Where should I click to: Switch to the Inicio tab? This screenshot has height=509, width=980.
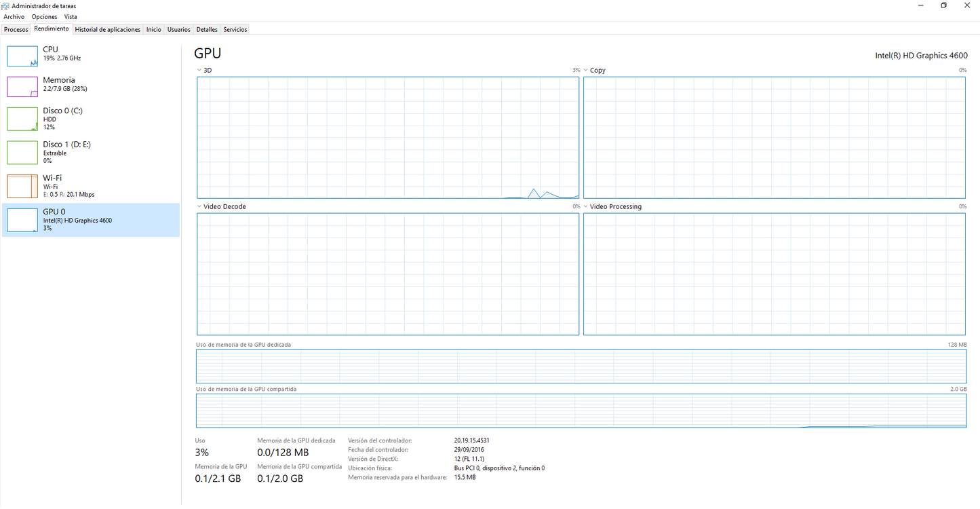[153, 29]
